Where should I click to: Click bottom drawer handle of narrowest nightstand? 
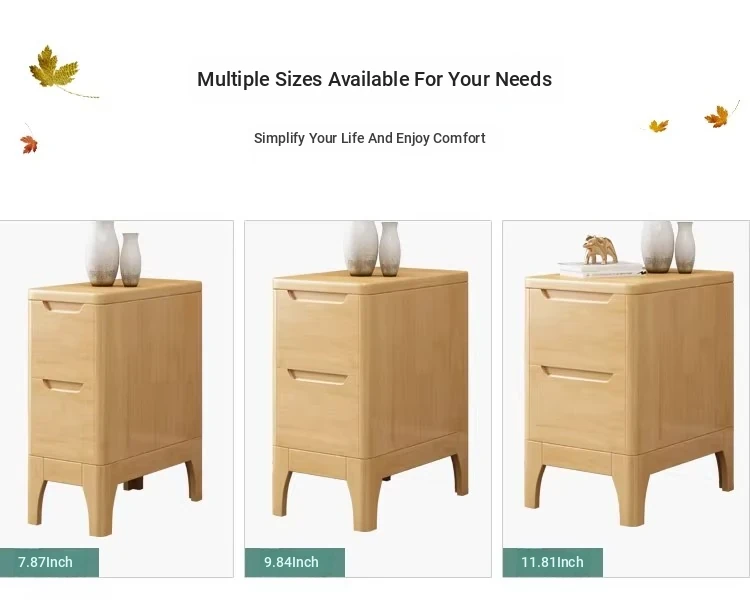coord(64,386)
